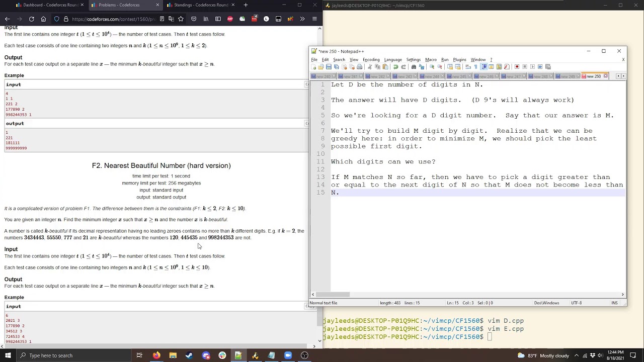Screen dimensions: 644x362
Task: Open the Firefox hamburger application menu
Action: pyautogui.click(x=314, y=19)
